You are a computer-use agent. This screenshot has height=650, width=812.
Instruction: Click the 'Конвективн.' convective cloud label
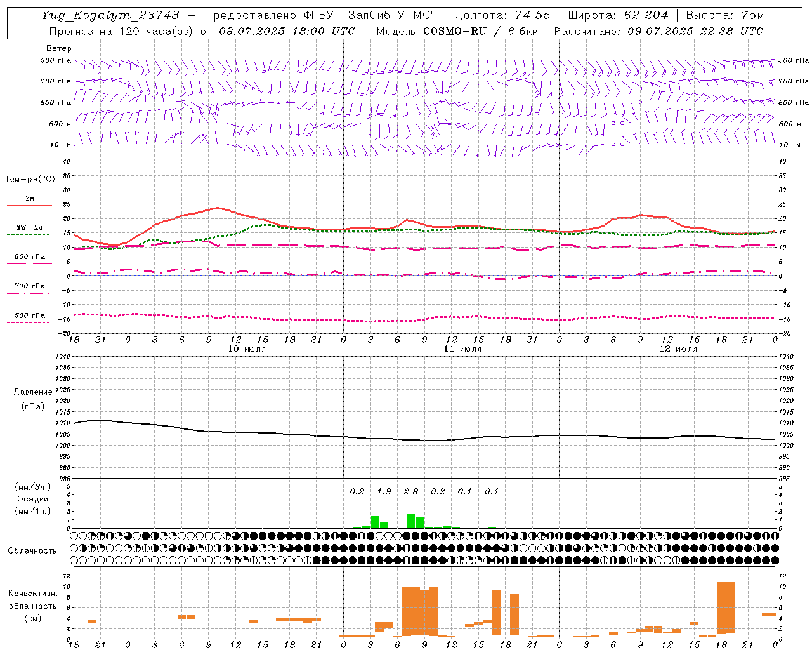(x=33, y=593)
